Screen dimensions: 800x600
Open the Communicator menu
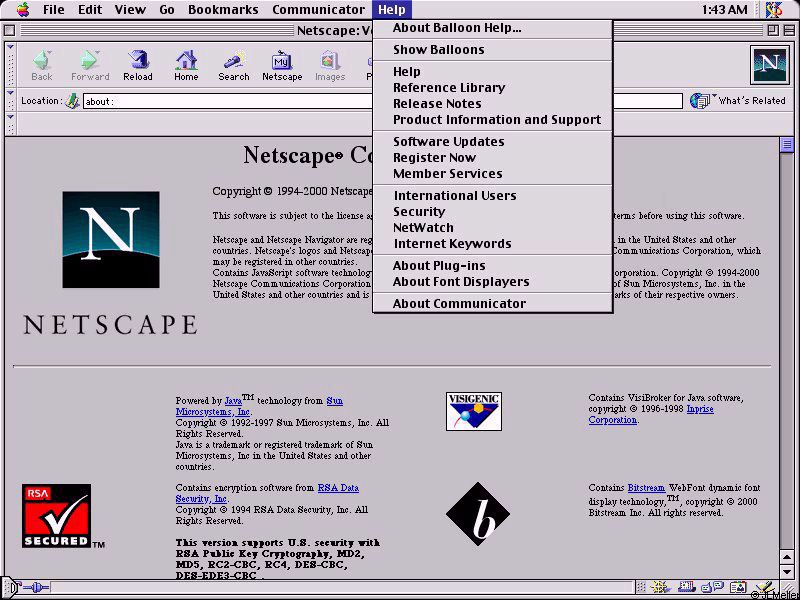(x=318, y=9)
